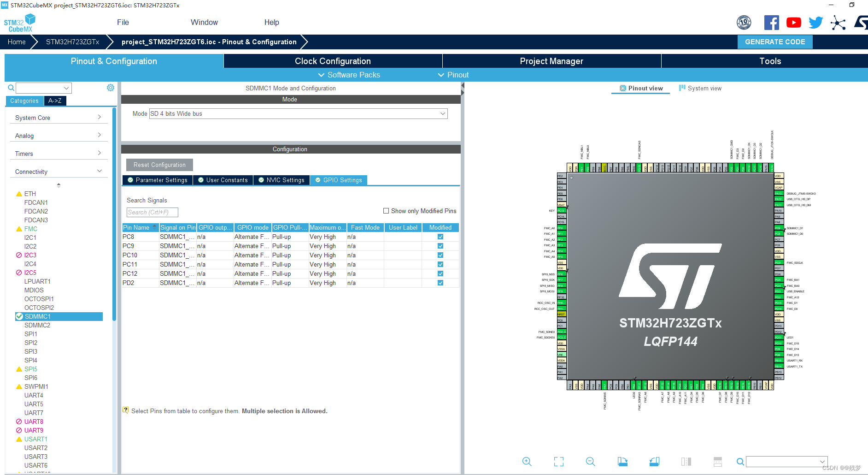Expand the System Core category
This screenshot has width=868, height=475.
point(59,118)
